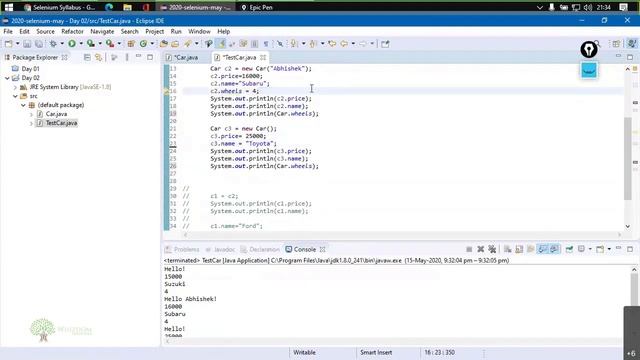Click Previous Annotation toolbar icon
The height and width of the screenshot is (360, 640).
pos(313,44)
